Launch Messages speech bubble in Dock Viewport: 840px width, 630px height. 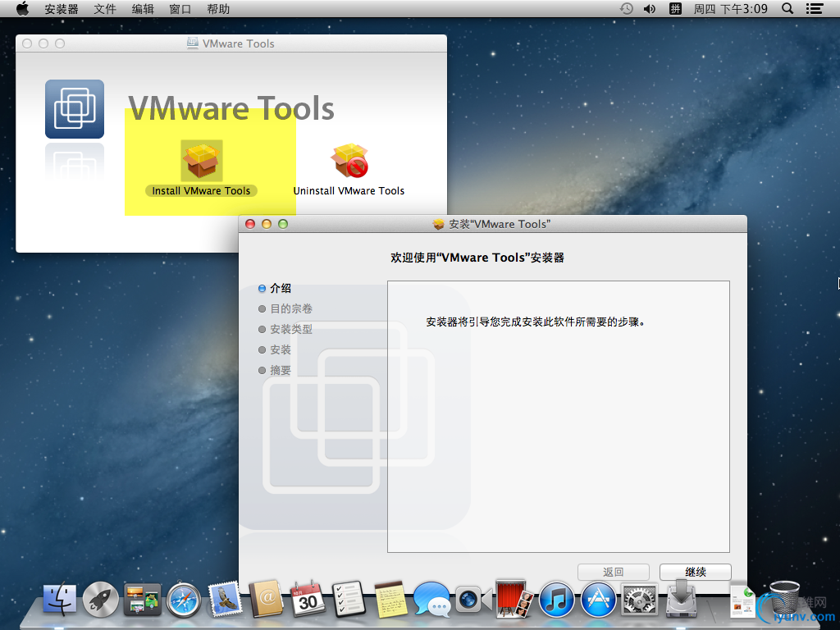(431, 599)
